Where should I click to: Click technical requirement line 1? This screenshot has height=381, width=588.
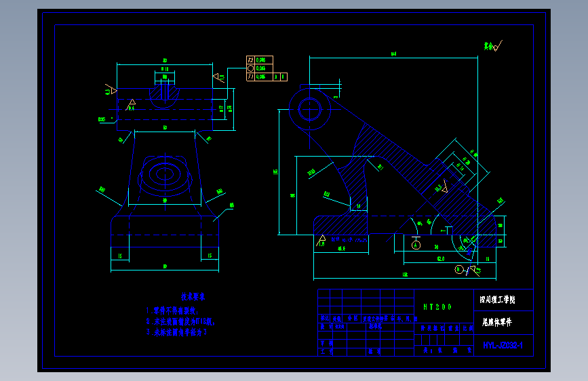click(x=172, y=310)
